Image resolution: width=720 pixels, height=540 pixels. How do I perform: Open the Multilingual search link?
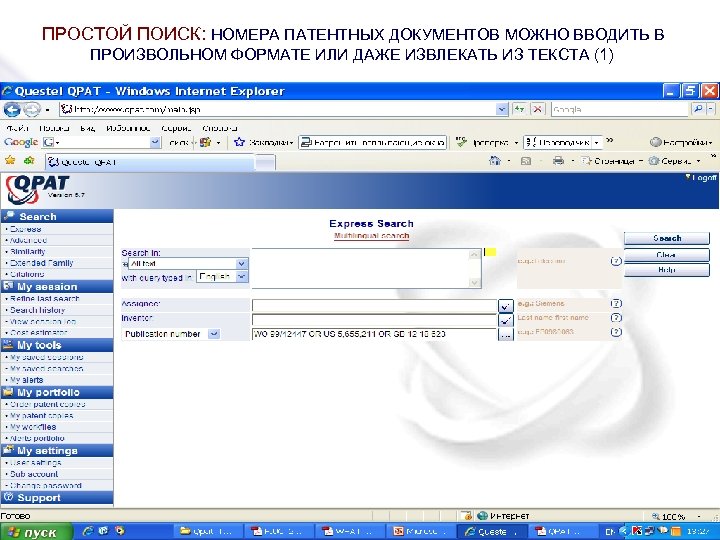click(371, 236)
